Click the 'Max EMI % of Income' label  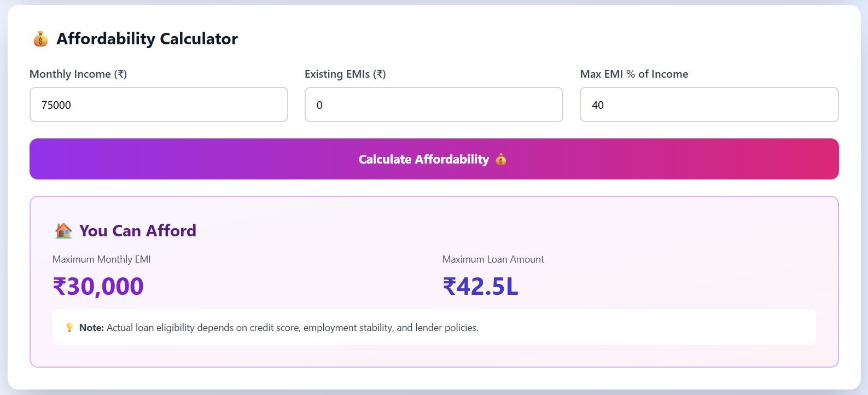[x=634, y=74]
